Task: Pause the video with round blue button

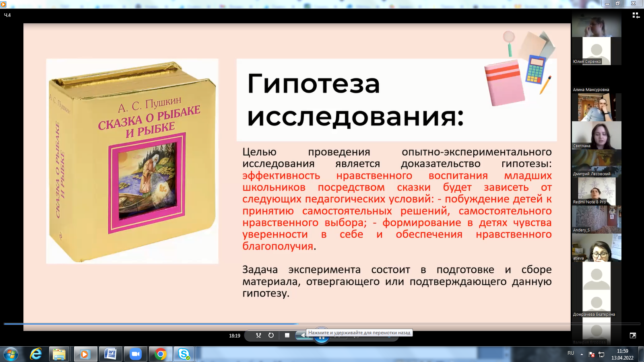Action: coord(321,337)
